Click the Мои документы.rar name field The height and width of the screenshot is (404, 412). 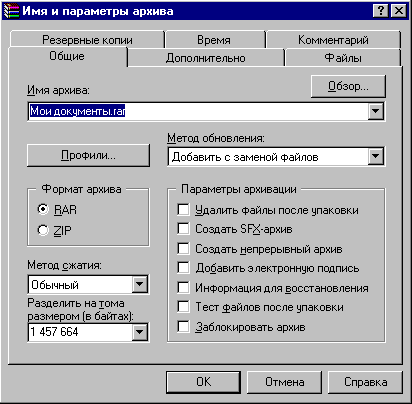point(199,111)
